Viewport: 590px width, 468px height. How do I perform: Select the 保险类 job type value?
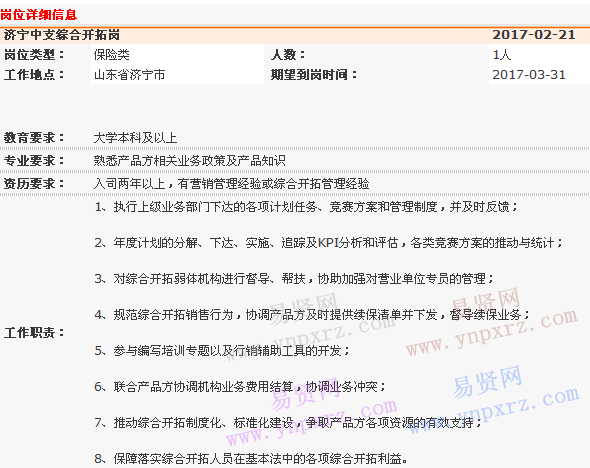point(111,55)
